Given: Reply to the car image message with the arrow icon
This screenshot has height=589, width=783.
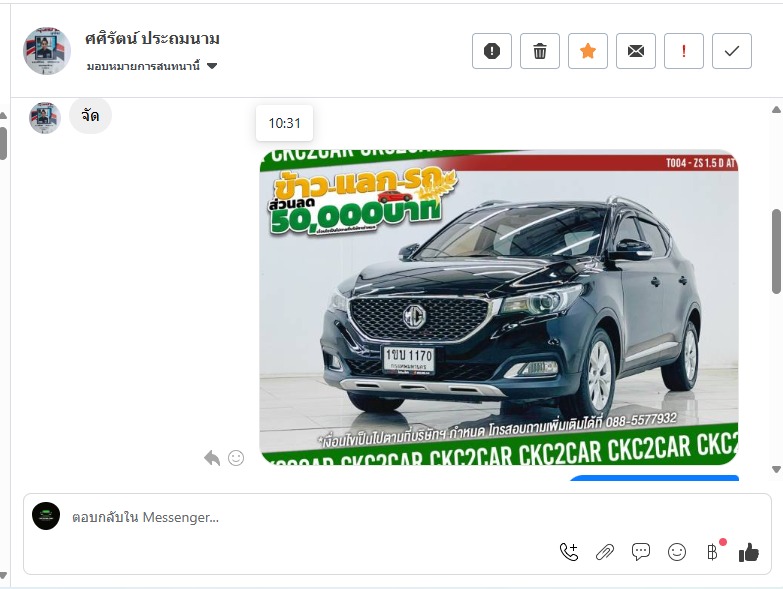Looking at the screenshot, I should click(212, 458).
